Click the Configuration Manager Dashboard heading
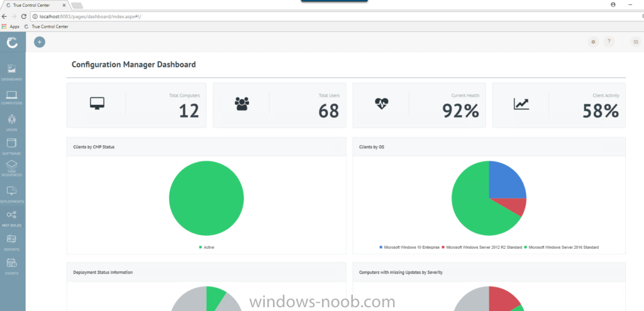The width and height of the screenshot is (644, 311). click(133, 65)
